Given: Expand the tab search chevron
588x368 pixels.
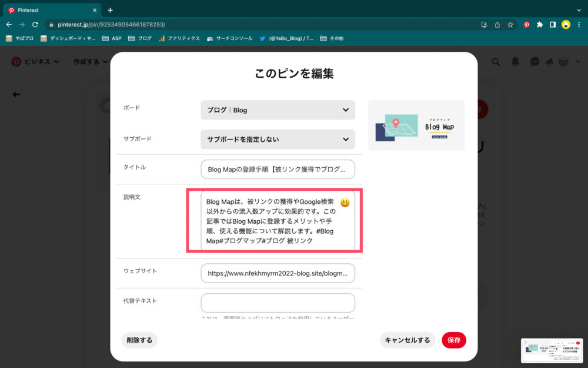Looking at the screenshot, I should click(x=579, y=10).
